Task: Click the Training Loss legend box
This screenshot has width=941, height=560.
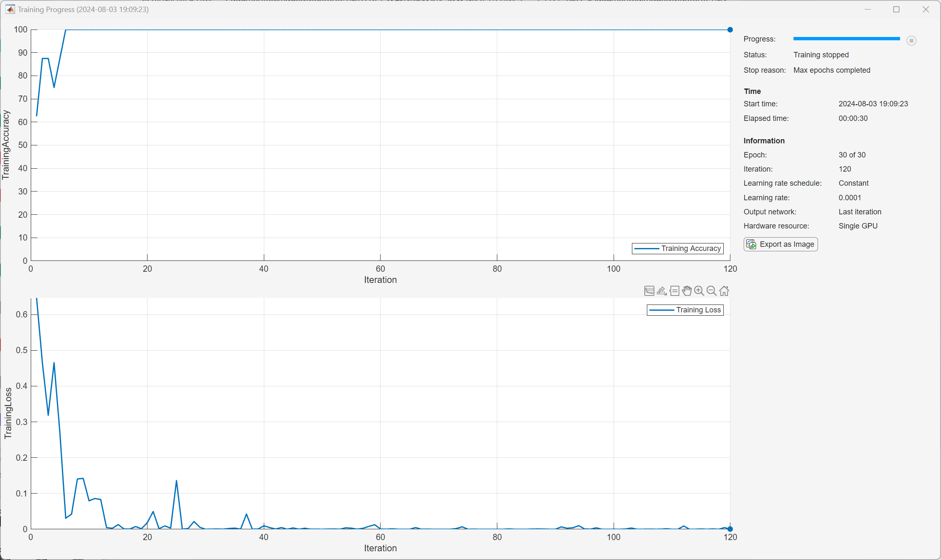Action: click(x=685, y=310)
